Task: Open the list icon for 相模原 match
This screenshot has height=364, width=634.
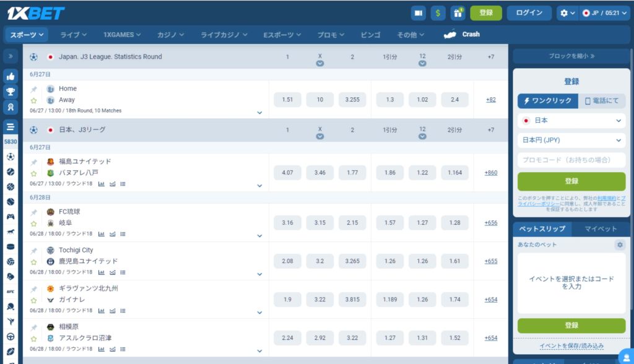Action: 123,349
